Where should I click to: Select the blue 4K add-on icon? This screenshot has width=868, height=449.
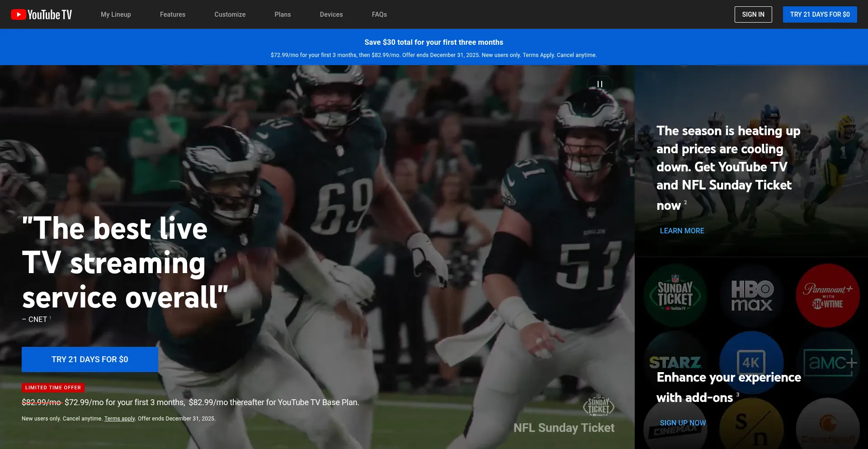point(751,357)
